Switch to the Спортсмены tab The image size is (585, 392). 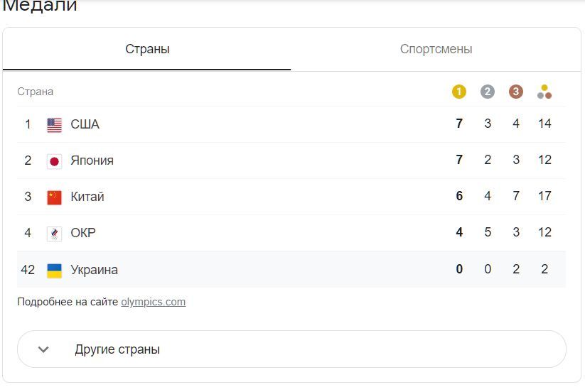pyautogui.click(x=436, y=50)
